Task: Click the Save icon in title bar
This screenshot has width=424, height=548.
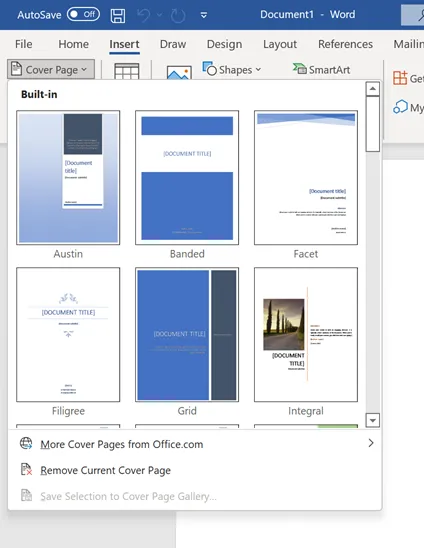Action: [x=118, y=15]
